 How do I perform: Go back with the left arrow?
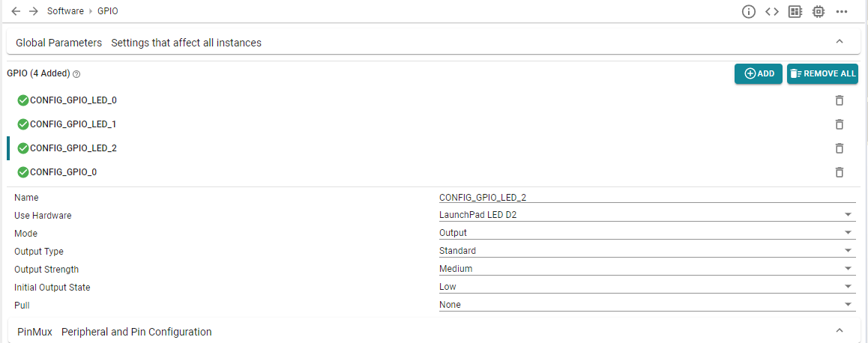pyautogui.click(x=16, y=11)
